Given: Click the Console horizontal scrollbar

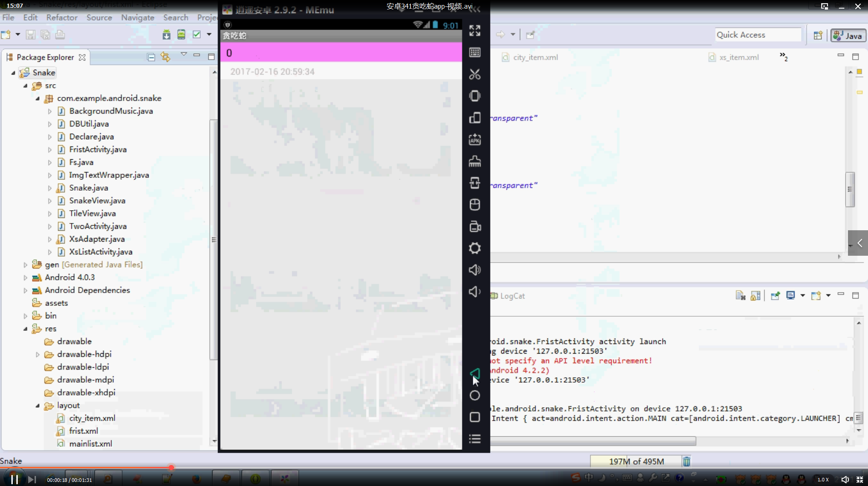Looking at the screenshot, I should 593,441.
